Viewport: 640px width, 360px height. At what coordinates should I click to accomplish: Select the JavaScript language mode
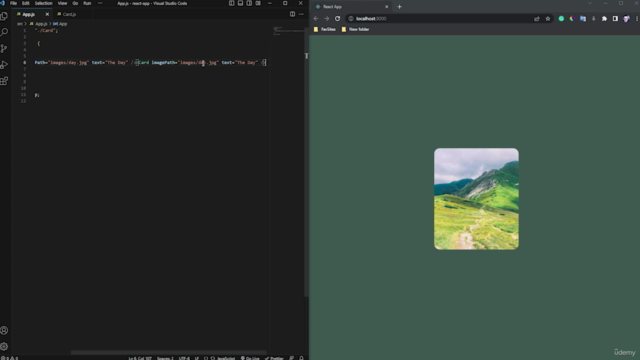click(226, 358)
